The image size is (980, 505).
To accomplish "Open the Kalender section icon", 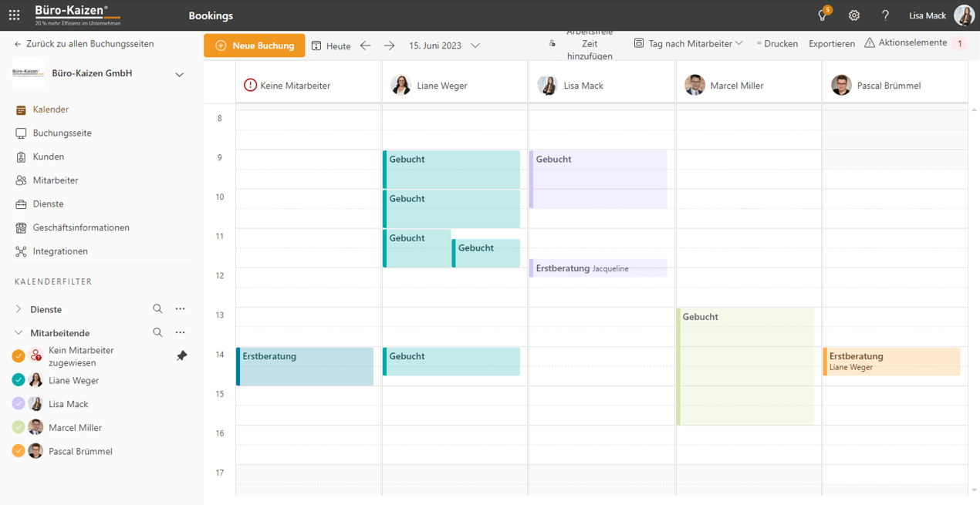I will pos(19,109).
